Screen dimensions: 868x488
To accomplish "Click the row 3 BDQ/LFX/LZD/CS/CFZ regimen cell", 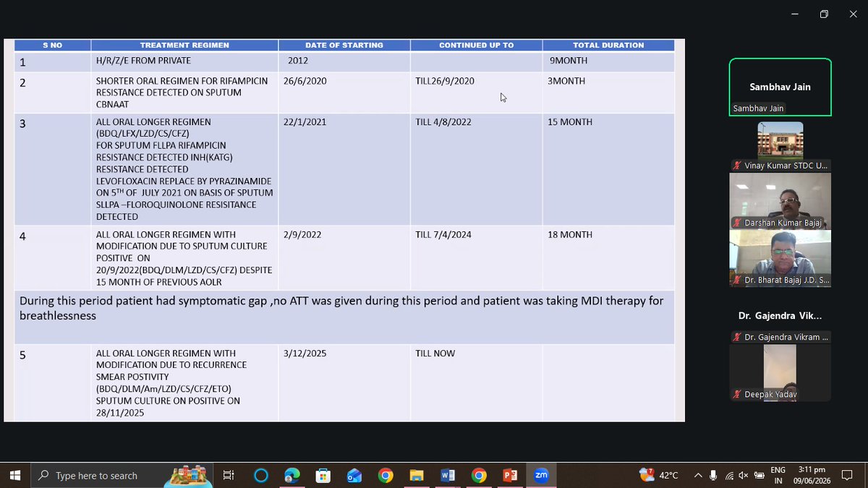I will [184, 169].
